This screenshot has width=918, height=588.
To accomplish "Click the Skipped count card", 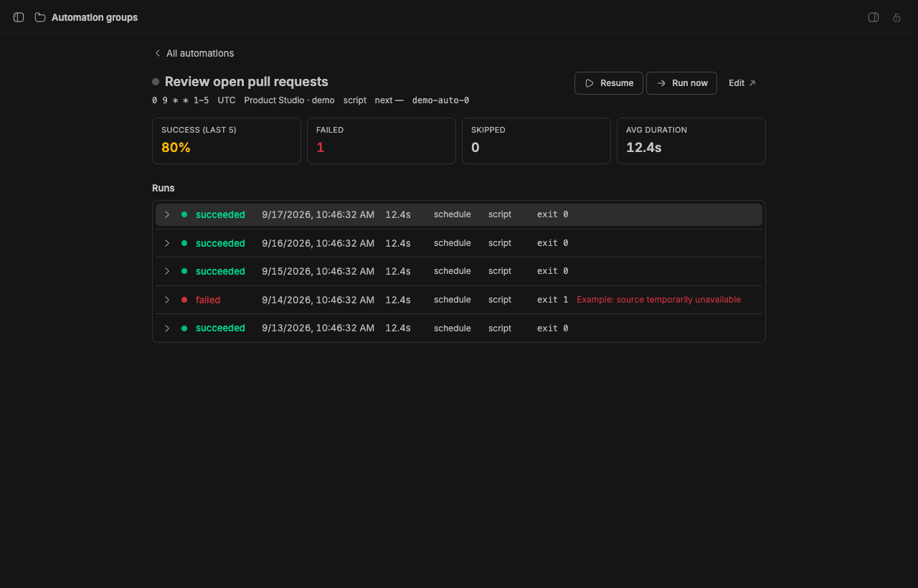I will 536,141.
